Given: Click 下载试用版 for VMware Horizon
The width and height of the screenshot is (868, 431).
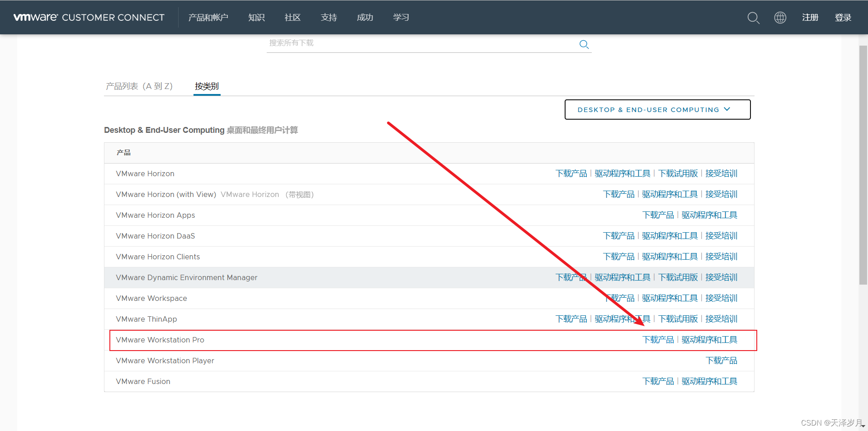Looking at the screenshot, I should [678, 173].
